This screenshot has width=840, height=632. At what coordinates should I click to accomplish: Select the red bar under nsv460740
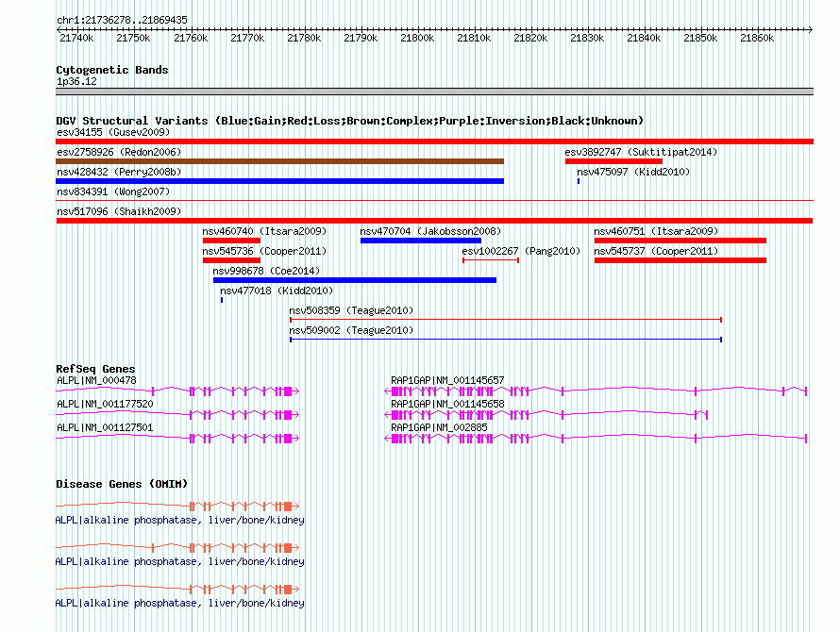click(231, 241)
